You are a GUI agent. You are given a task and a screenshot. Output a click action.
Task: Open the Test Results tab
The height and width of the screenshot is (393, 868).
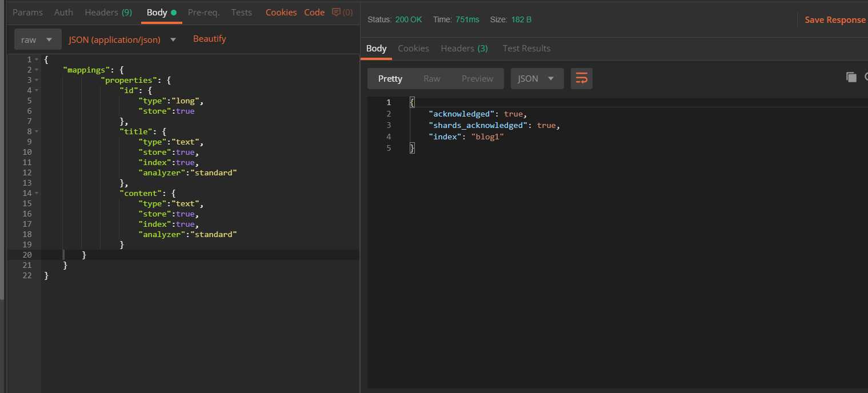pos(526,49)
